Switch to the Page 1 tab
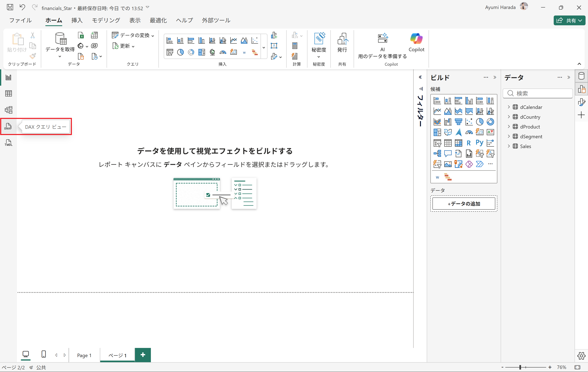Image resolution: width=588 pixels, height=372 pixels. pos(84,355)
